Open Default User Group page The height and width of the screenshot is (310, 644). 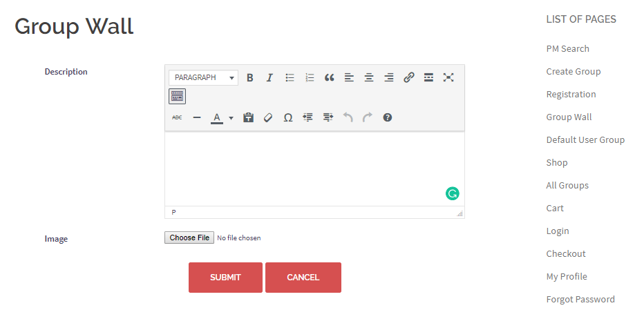pos(585,140)
